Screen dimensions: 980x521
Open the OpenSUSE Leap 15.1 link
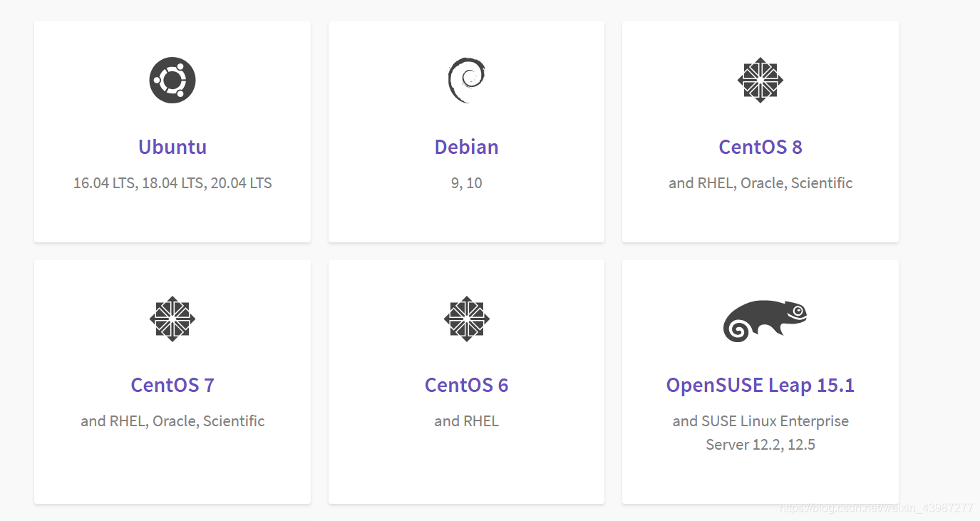click(760, 385)
